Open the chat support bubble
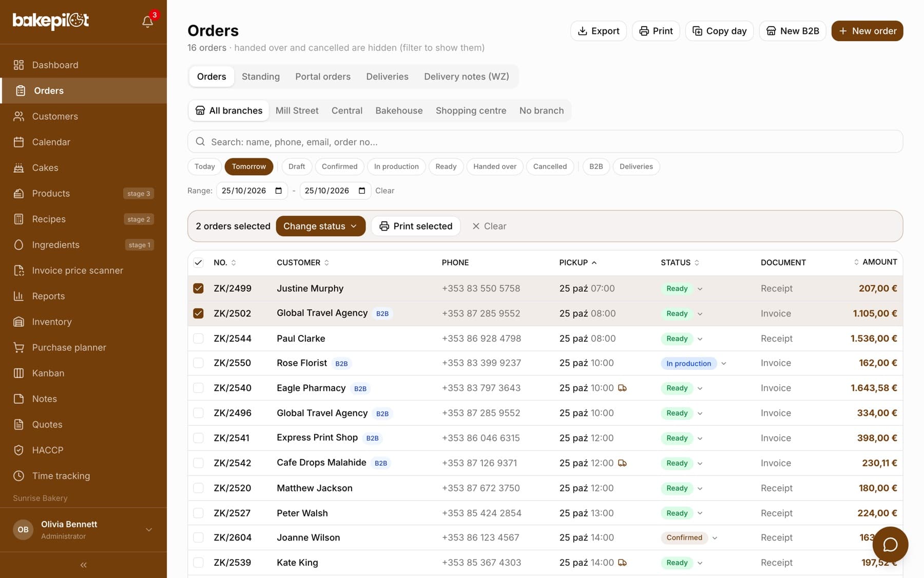 (890, 545)
